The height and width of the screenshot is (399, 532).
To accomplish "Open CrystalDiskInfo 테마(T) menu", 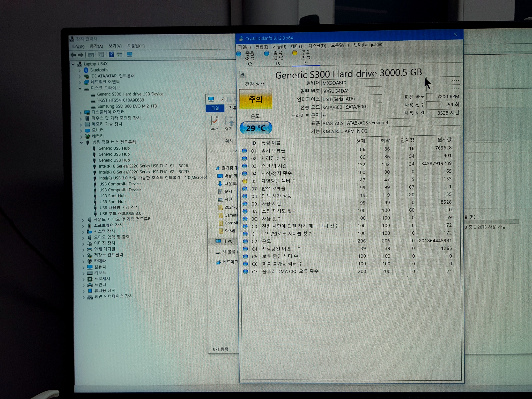I will 297,46.
